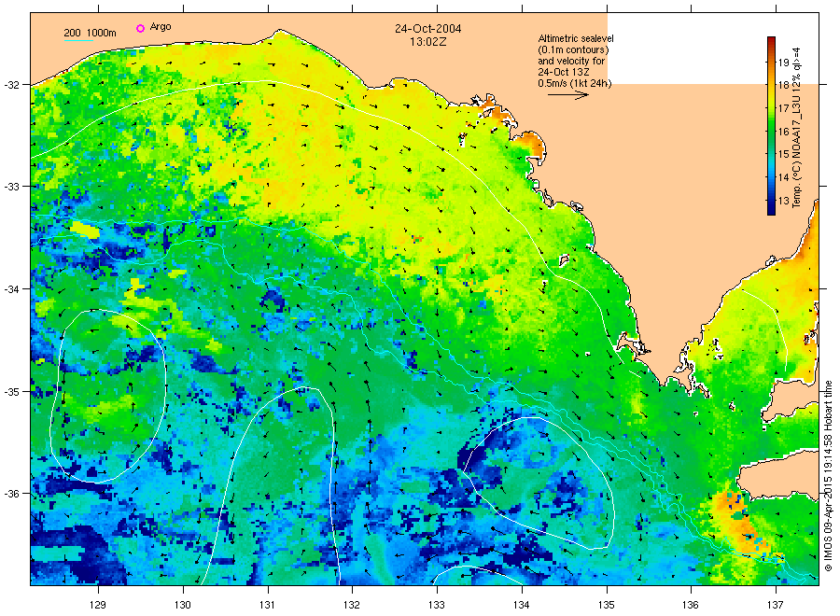Click the '17' value on temperature scale
The width and height of the screenshot is (840, 616).
(x=784, y=108)
